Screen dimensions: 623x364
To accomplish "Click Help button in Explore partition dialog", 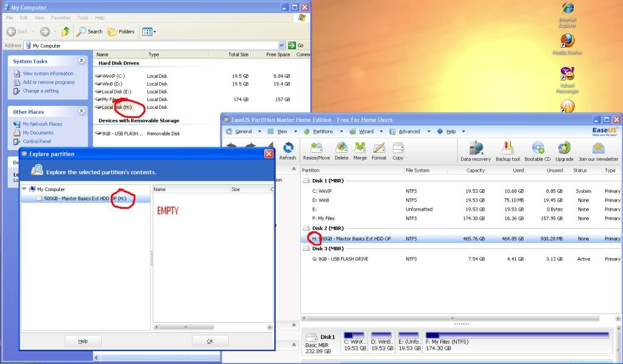I will click(x=83, y=341).
